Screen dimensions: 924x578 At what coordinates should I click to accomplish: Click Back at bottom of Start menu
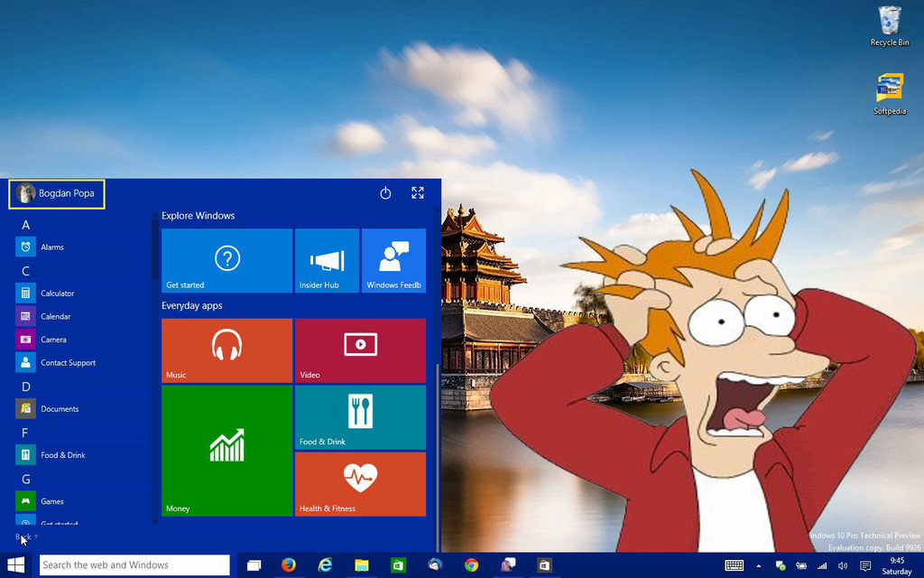coord(26,536)
